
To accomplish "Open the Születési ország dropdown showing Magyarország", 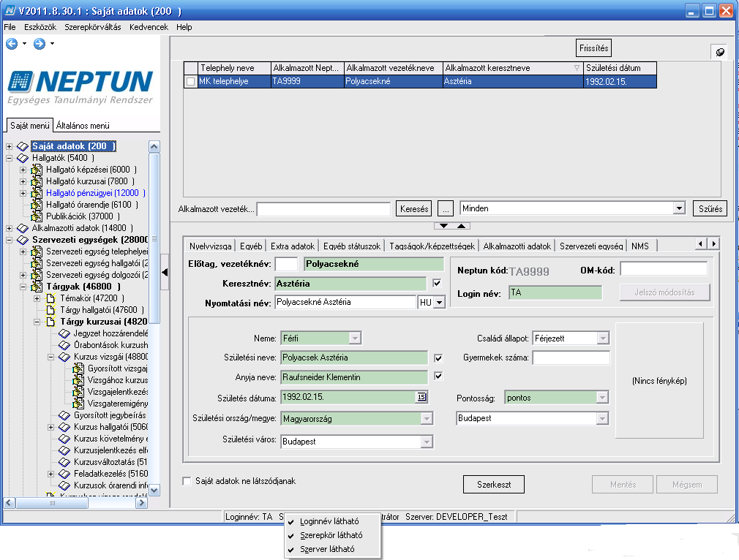I will pyautogui.click(x=427, y=418).
